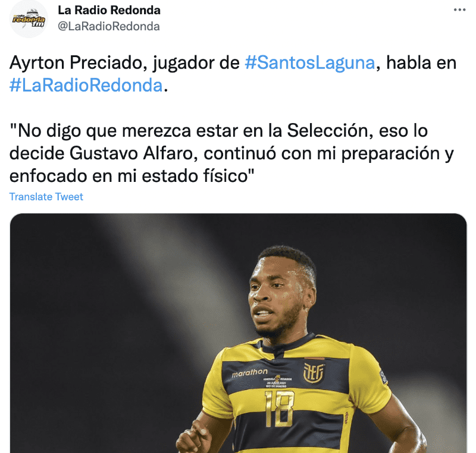
Task: Open the @LaRadioRedonda handle link
Action: tap(109, 26)
